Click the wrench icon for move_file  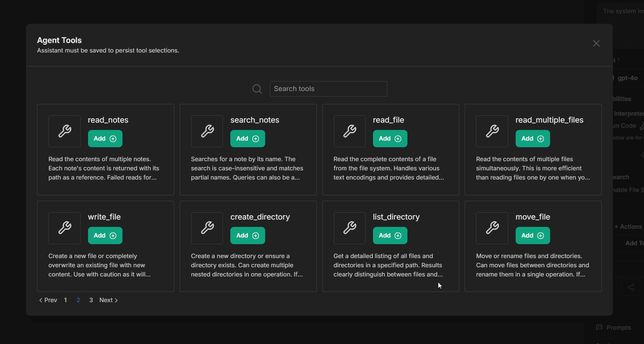pyautogui.click(x=492, y=228)
